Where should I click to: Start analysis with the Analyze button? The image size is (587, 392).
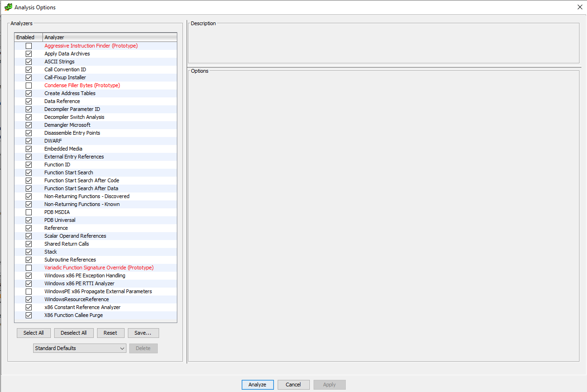click(x=258, y=385)
